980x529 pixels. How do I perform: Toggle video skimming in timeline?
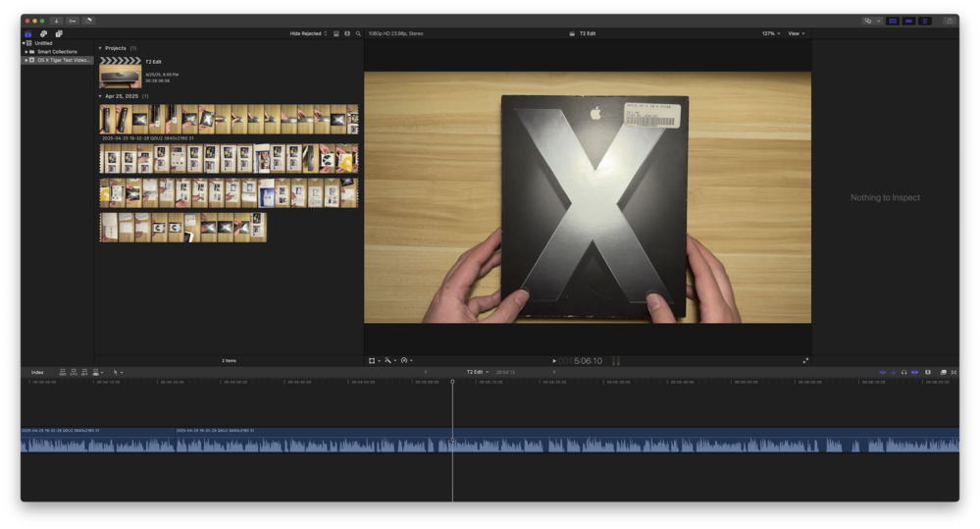coord(883,373)
